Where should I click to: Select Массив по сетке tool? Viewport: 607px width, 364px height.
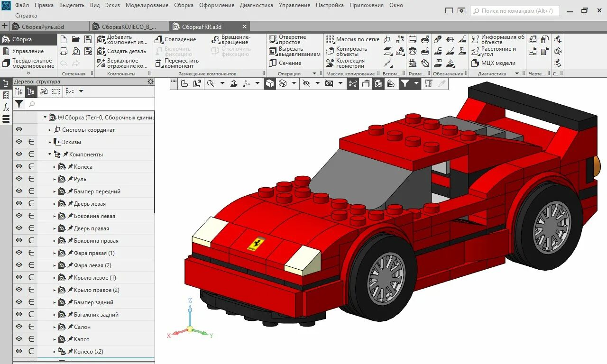[x=353, y=39]
